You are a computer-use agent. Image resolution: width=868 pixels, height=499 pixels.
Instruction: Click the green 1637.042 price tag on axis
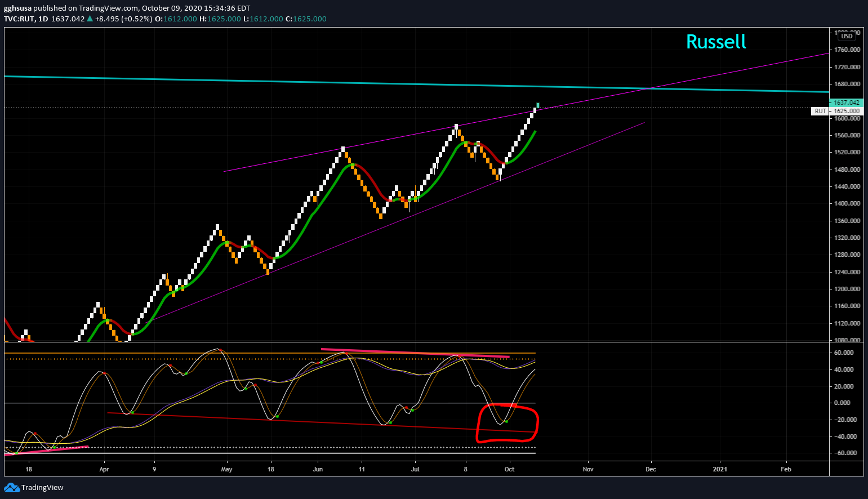point(846,103)
